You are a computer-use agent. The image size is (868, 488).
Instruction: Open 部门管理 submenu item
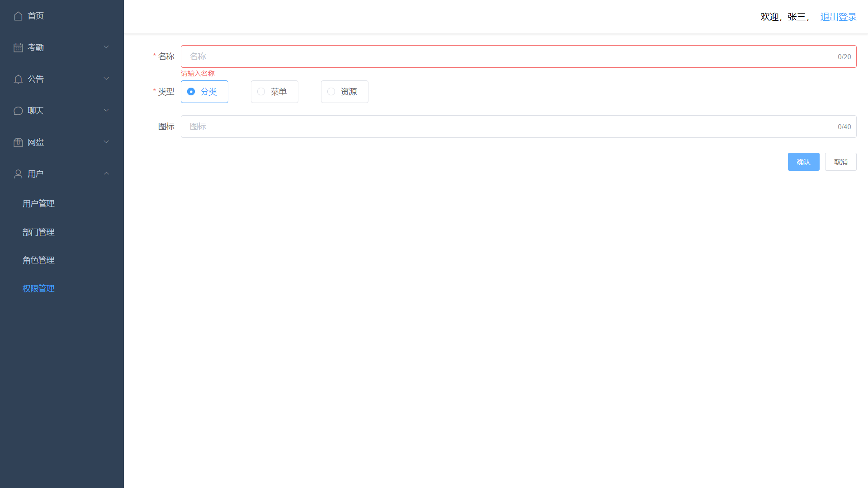(38, 232)
